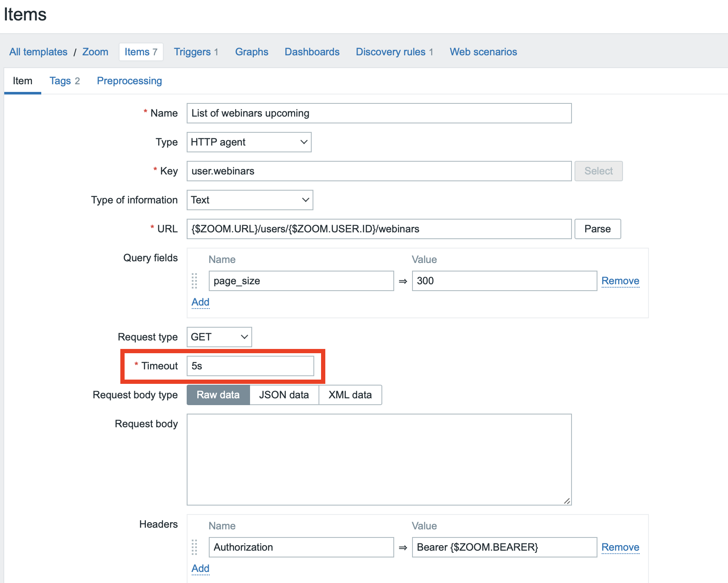728x583 pixels.
Task: Add a new header row
Action: (200, 569)
